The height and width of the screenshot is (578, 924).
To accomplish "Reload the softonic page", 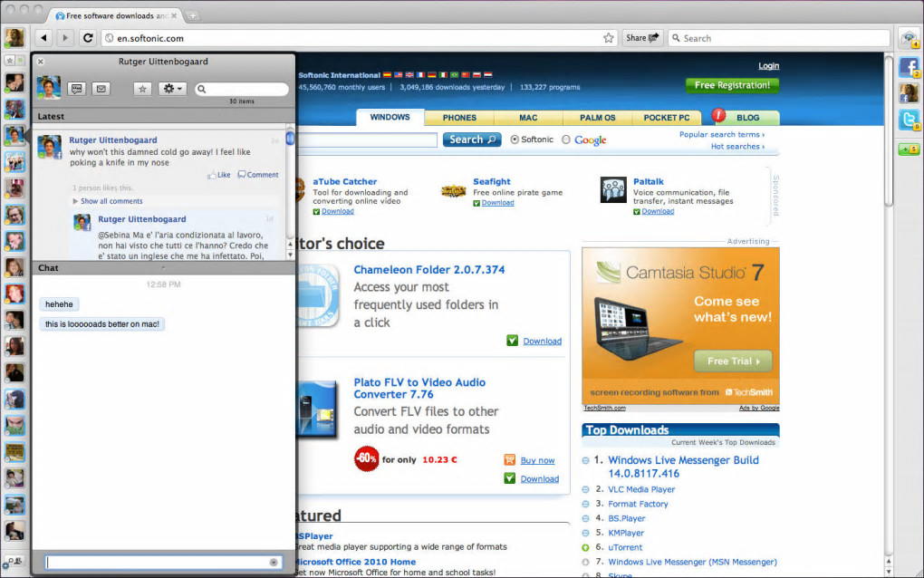I will 88,38.
